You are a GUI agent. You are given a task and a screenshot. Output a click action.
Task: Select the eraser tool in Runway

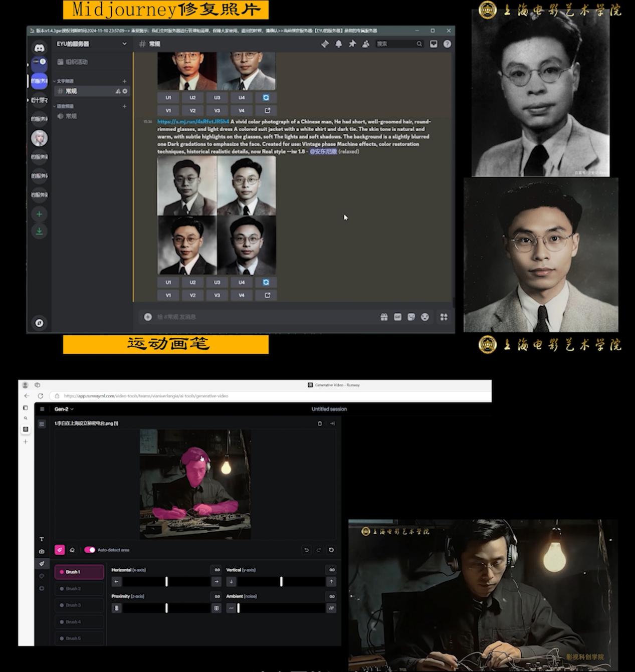click(72, 550)
